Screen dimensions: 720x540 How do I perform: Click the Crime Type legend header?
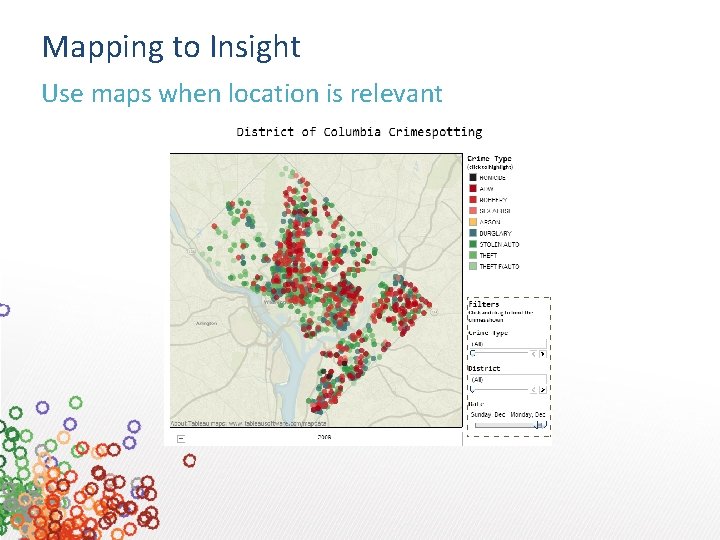[489, 158]
